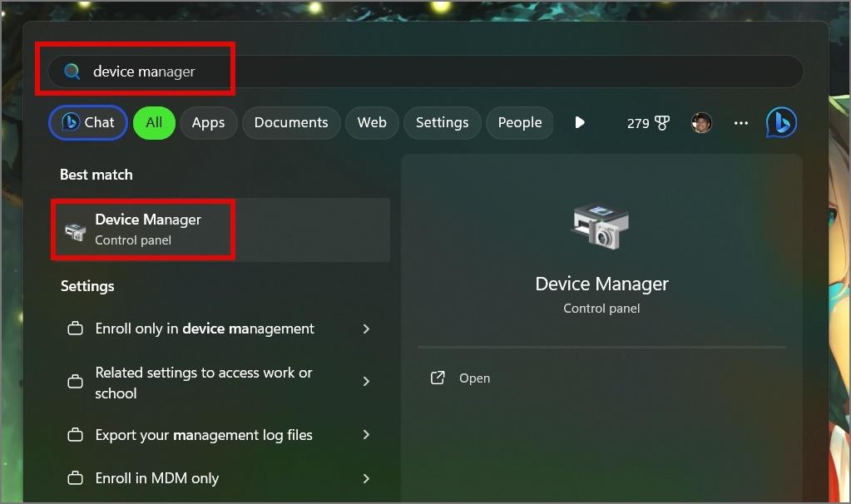Click briefcase icon beside 'Enroll in MDM only'

click(76, 478)
